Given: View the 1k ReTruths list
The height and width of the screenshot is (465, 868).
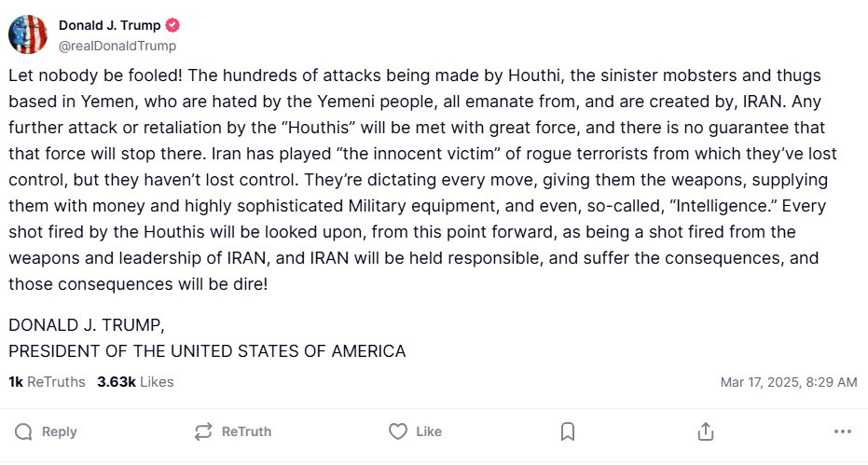Looking at the screenshot, I should tap(47, 382).
